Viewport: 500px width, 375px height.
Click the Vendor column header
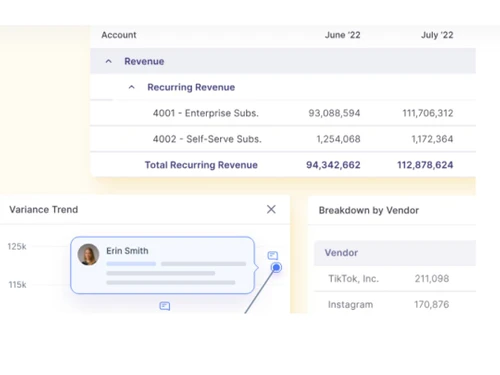coord(341,253)
